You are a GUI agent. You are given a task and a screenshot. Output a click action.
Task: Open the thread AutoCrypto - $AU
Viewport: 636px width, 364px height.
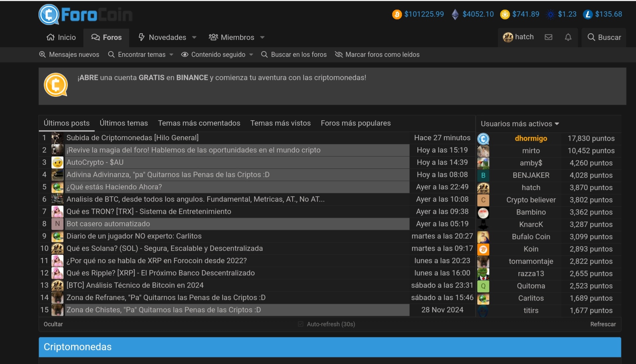click(x=95, y=162)
